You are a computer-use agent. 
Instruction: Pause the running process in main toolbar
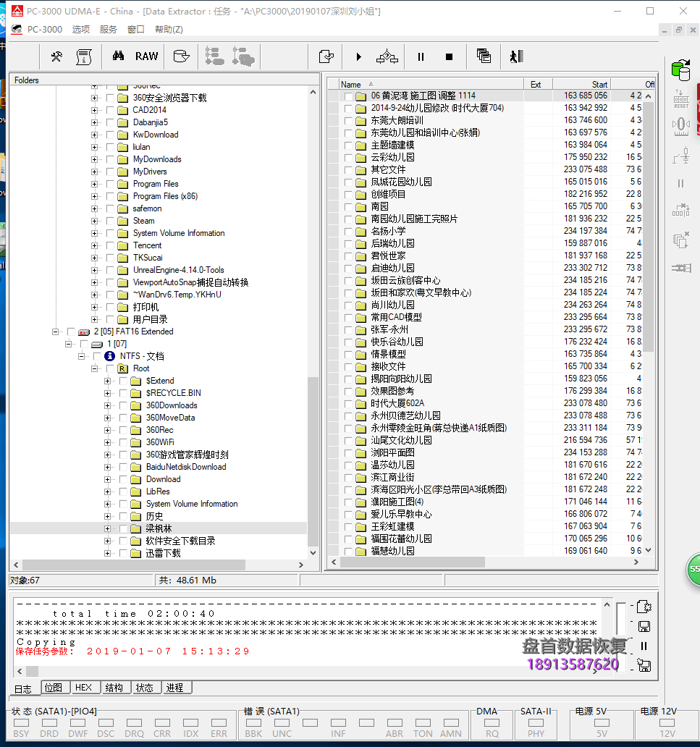421,56
